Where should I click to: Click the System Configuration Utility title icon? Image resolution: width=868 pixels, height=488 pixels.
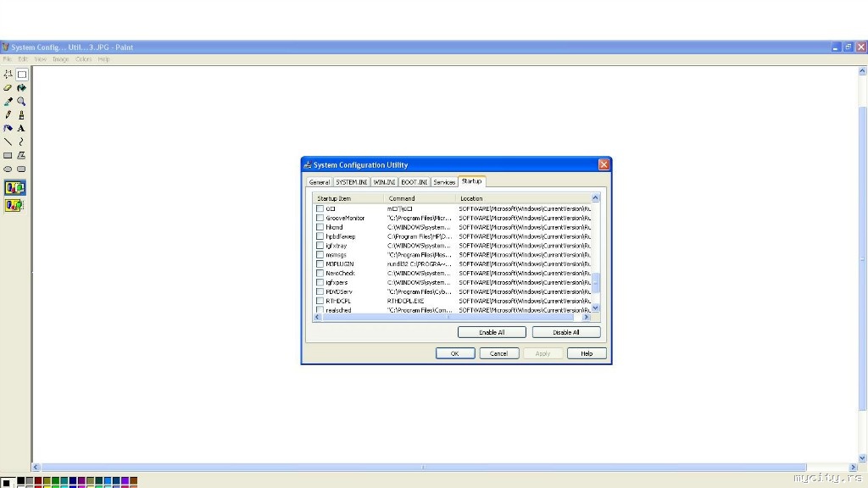308,165
